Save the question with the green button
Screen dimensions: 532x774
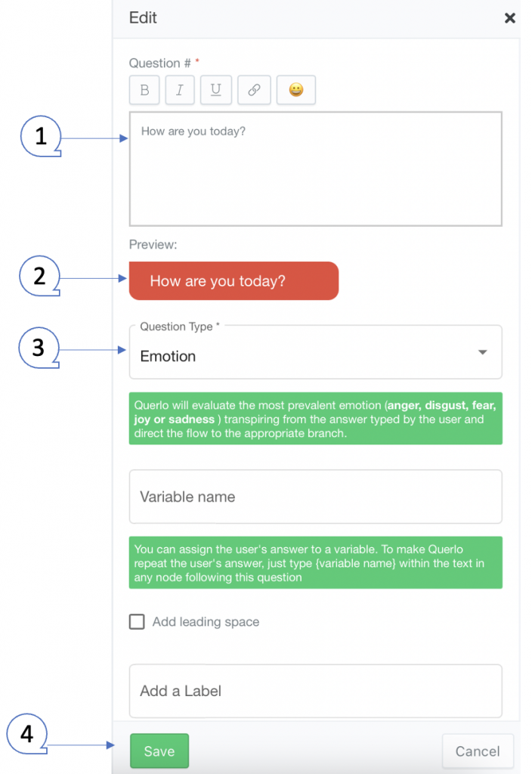(159, 751)
